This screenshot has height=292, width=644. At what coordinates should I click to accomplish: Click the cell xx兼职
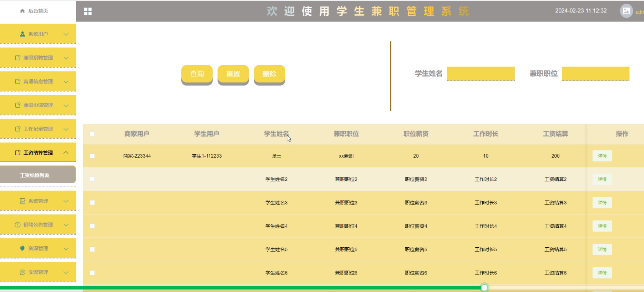pos(346,156)
